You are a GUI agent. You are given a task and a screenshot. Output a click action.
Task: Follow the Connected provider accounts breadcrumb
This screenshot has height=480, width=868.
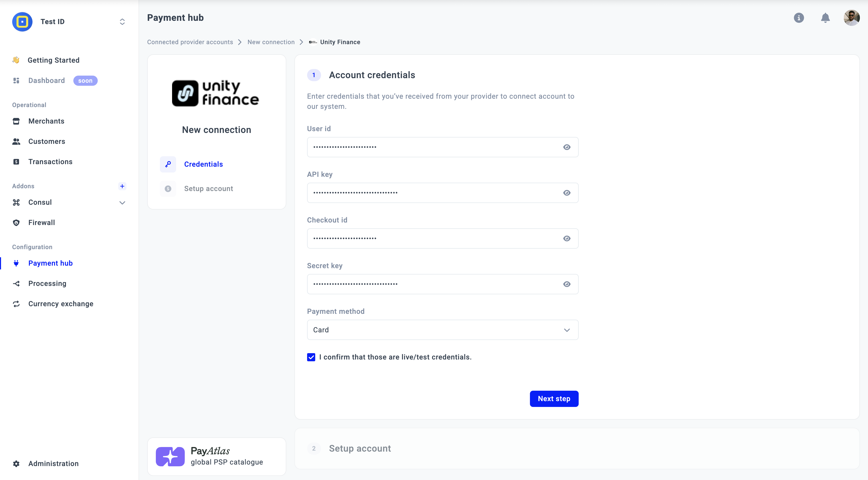tap(190, 42)
